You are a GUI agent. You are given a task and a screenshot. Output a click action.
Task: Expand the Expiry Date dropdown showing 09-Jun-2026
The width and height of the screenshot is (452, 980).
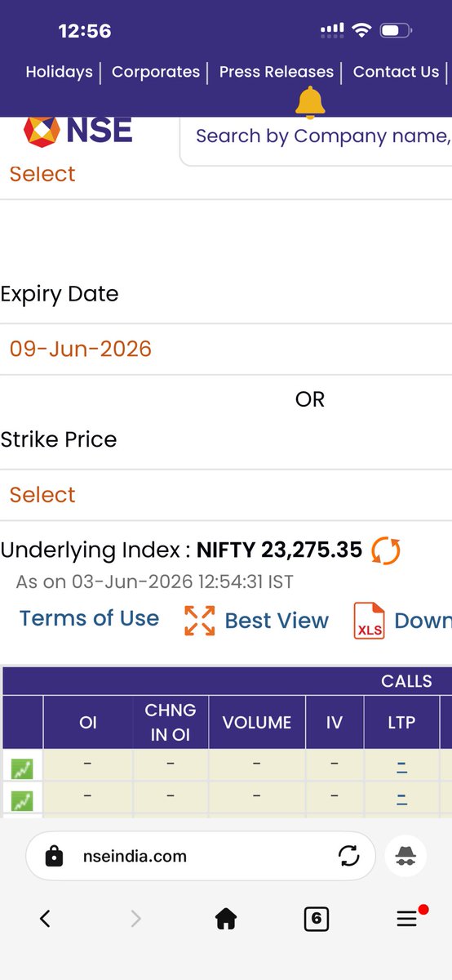pyautogui.click(x=226, y=349)
